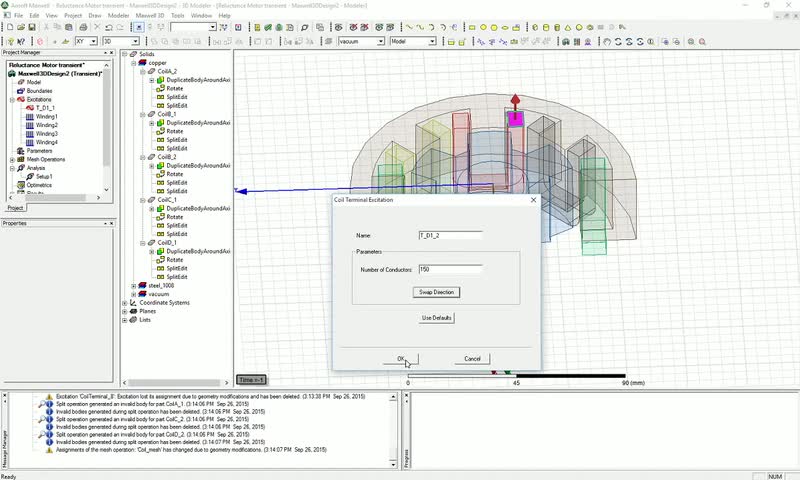Screen dimensions: 800x480
Task: Click the Use Defaults button
Action: pos(437,318)
